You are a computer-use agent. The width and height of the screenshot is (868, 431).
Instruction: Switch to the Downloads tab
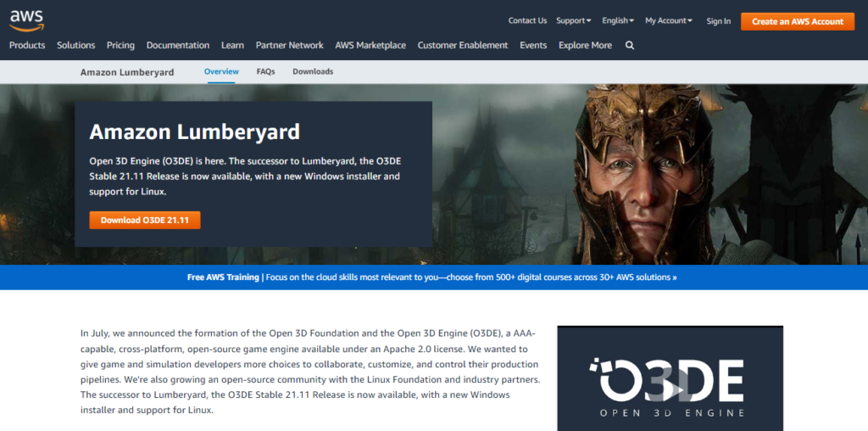coord(313,72)
